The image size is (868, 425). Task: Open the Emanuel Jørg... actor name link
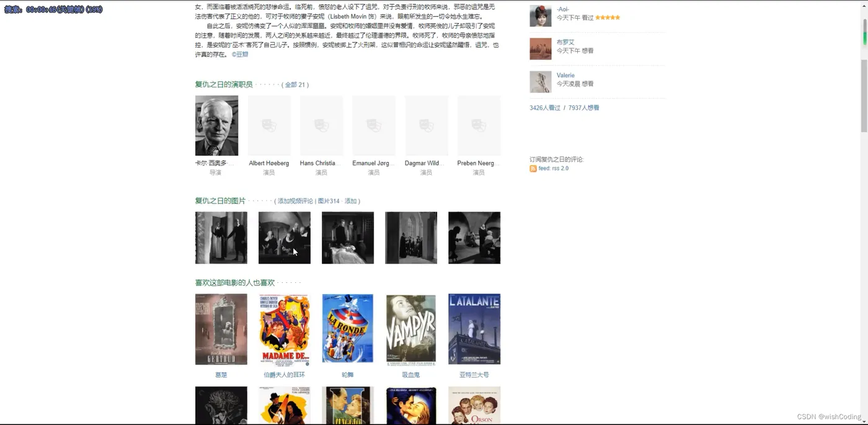373,163
